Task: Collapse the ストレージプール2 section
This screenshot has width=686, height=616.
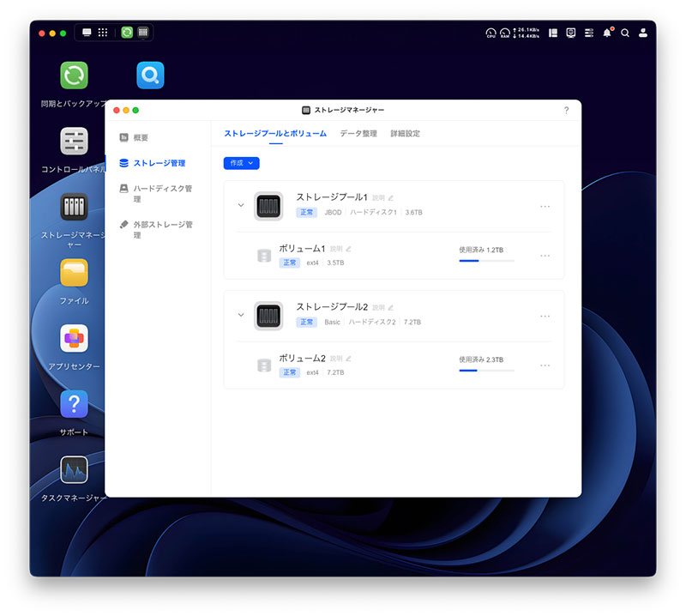Action: point(241,315)
